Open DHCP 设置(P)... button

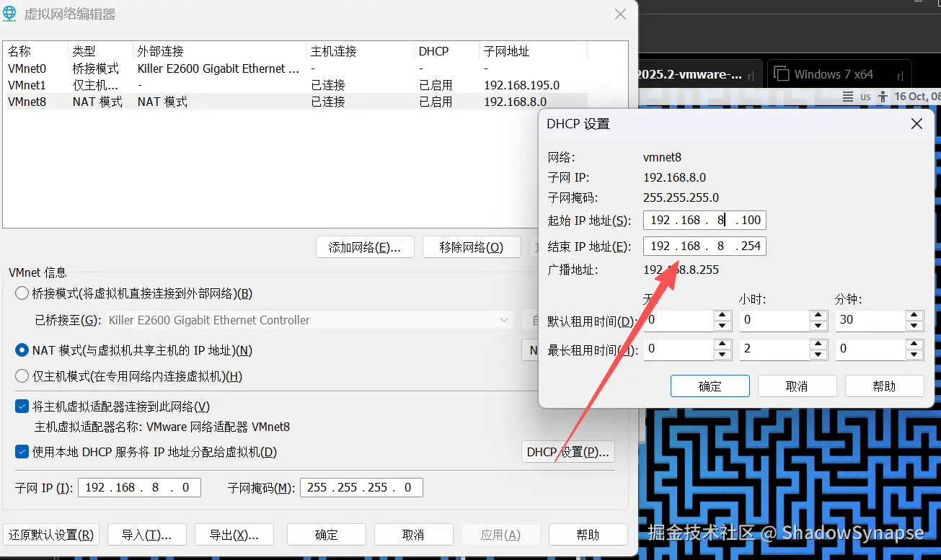(x=567, y=452)
